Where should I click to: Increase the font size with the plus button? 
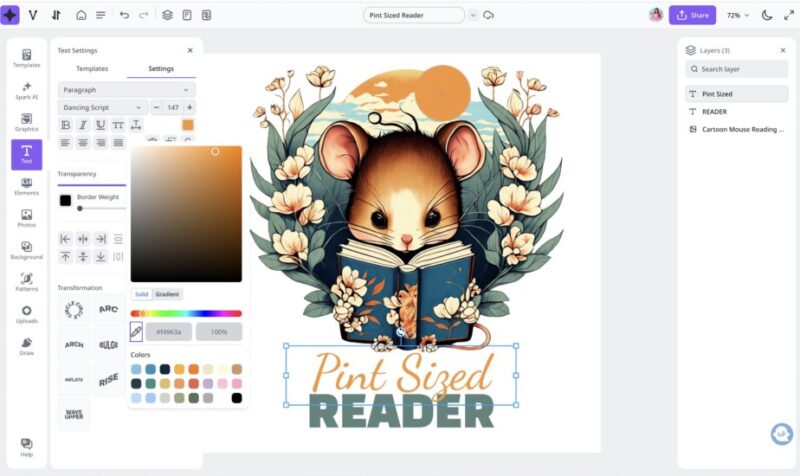tap(190, 108)
